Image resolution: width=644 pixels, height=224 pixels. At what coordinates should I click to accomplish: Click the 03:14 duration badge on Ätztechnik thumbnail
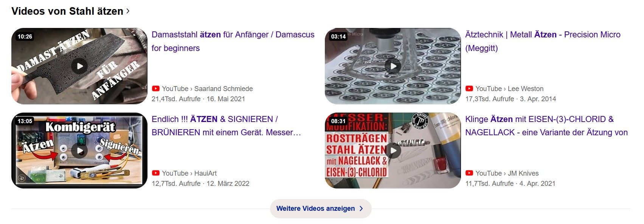point(338,37)
